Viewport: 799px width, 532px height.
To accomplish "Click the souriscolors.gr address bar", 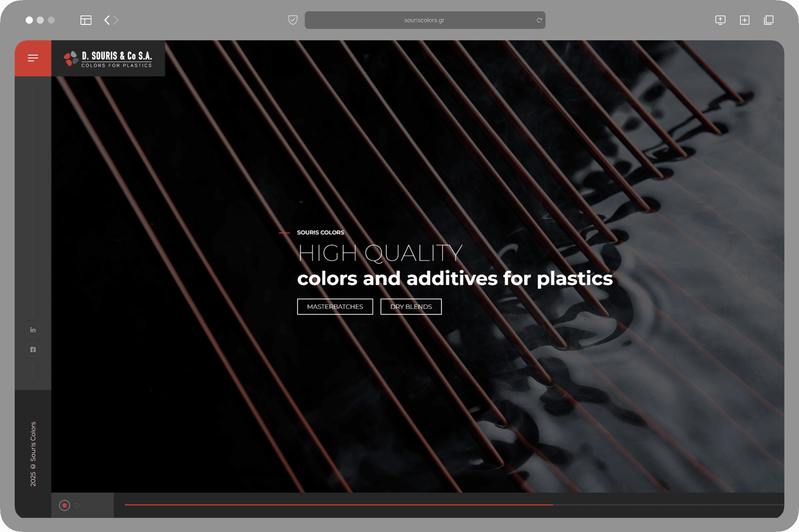I will coord(424,20).
